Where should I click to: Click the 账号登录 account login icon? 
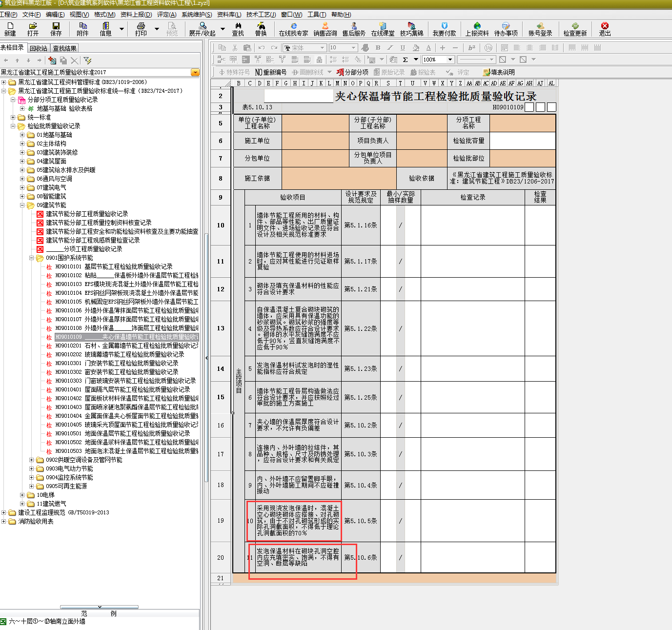point(540,29)
